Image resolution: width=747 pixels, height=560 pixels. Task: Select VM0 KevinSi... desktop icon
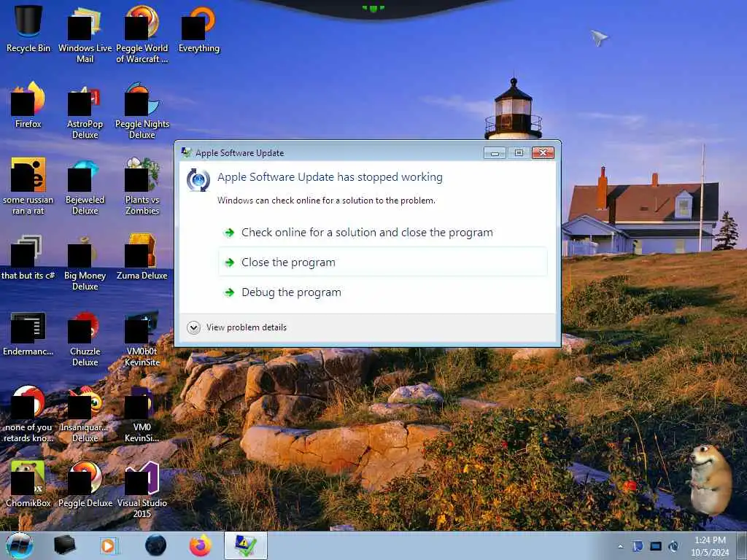pyautogui.click(x=142, y=414)
